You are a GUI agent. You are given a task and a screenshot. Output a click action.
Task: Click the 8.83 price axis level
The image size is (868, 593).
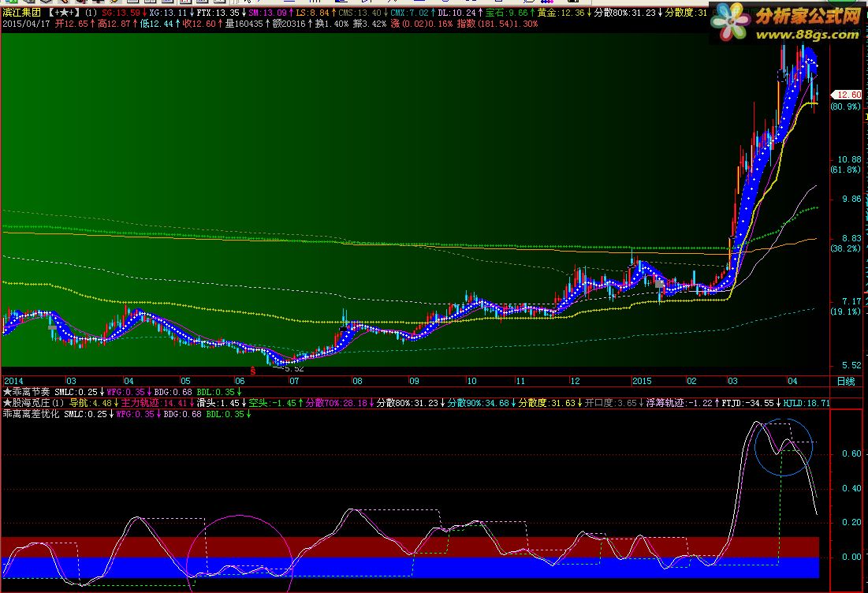coord(852,238)
